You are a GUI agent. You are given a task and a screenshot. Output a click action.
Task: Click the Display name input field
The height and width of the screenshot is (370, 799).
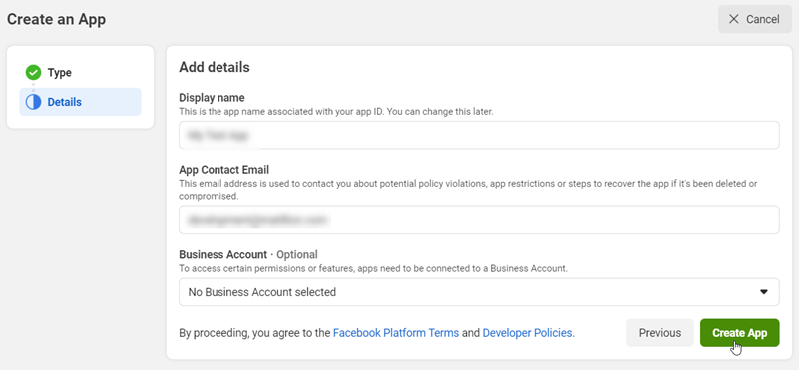click(479, 135)
